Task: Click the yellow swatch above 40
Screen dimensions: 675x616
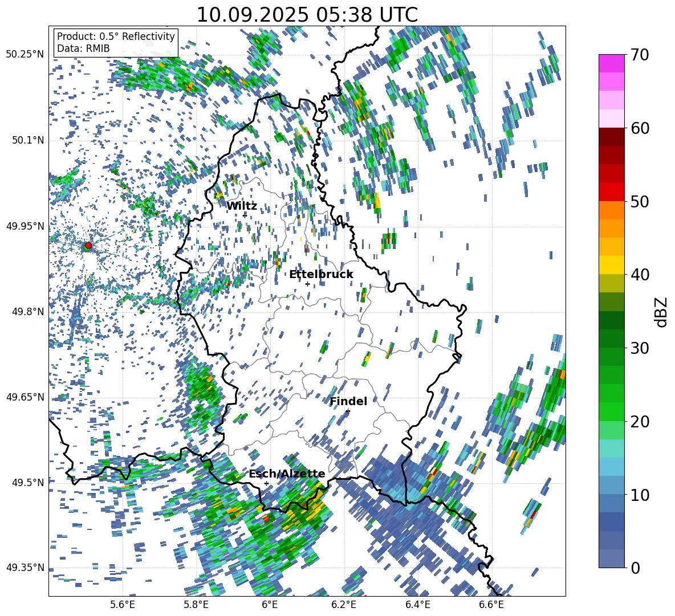Action: (x=611, y=266)
